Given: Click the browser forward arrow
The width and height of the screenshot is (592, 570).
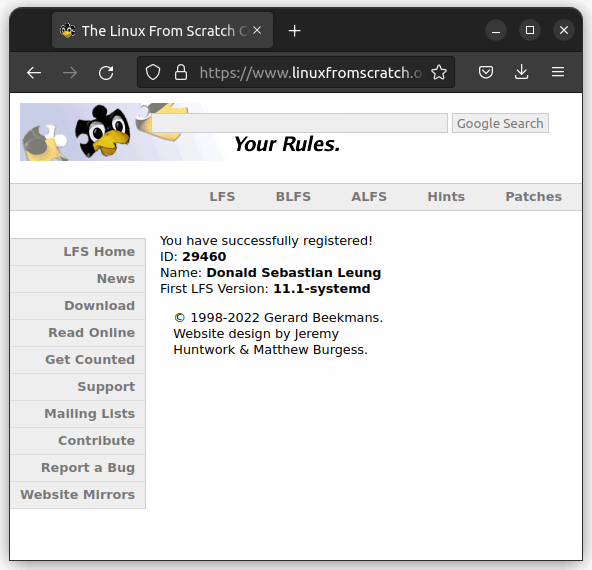Looking at the screenshot, I should [70, 72].
